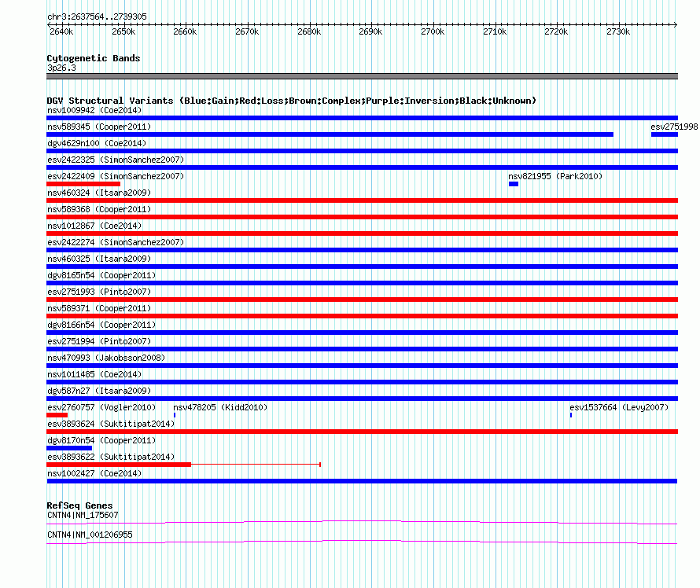Viewport: 700px width, 588px height.
Task: Click the esv2751998 variant label
Action: coord(674,127)
